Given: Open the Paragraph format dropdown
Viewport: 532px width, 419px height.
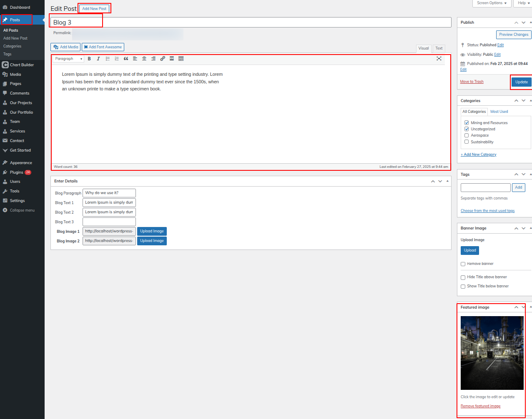Looking at the screenshot, I should pyautogui.click(x=69, y=59).
